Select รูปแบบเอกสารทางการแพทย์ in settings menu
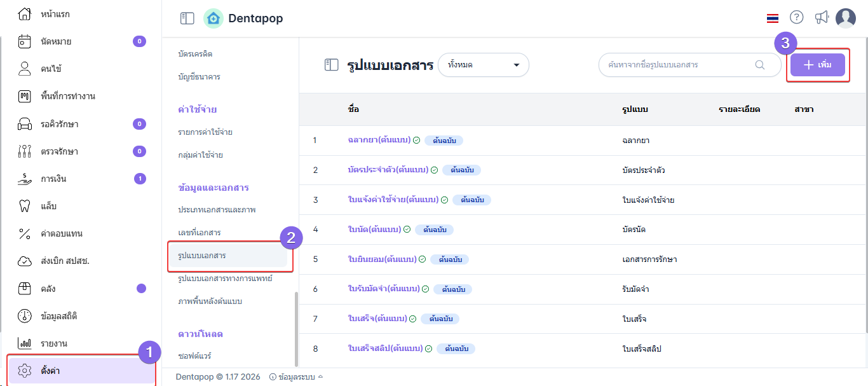Viewport: 868px width, 386px height. (225, 279)
